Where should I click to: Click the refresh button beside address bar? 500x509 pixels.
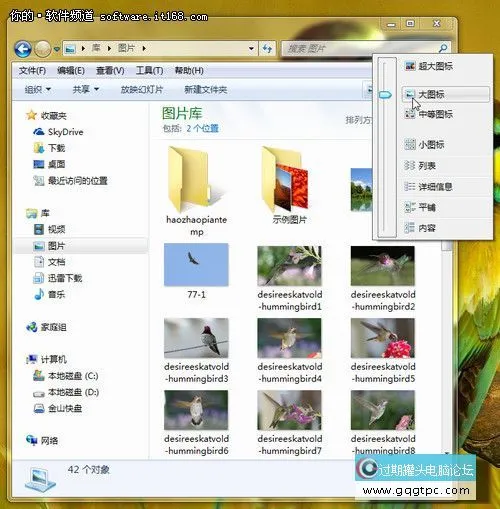tap(267, 49)
